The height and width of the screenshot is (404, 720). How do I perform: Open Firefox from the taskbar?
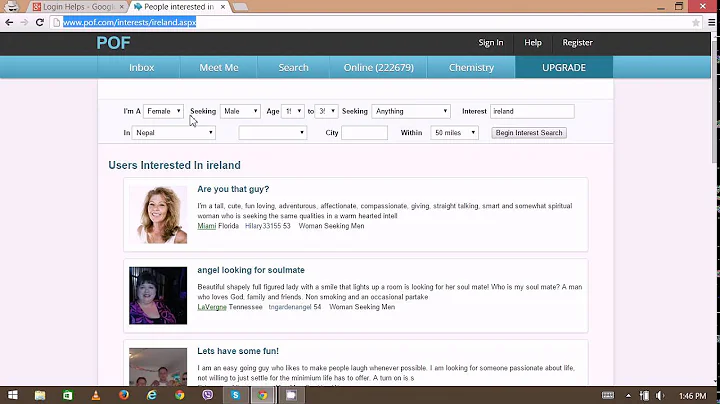click(x=124, y=395)
